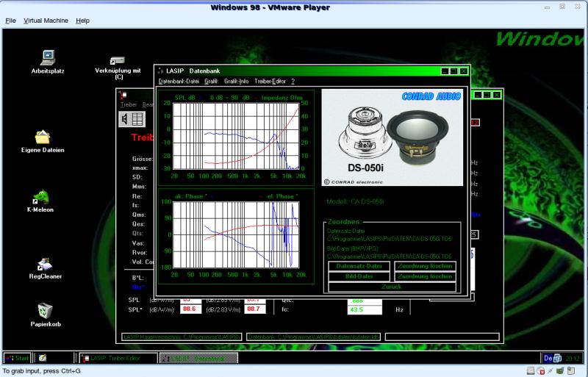Switch to LASIP Treiber-Editor taskbar button

coord(119,358)
